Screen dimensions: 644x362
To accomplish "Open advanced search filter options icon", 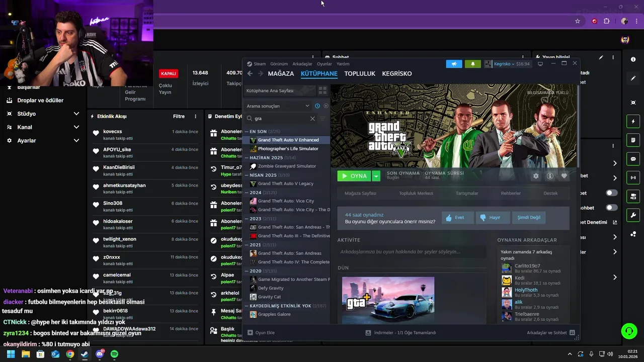I will (323, 119).
